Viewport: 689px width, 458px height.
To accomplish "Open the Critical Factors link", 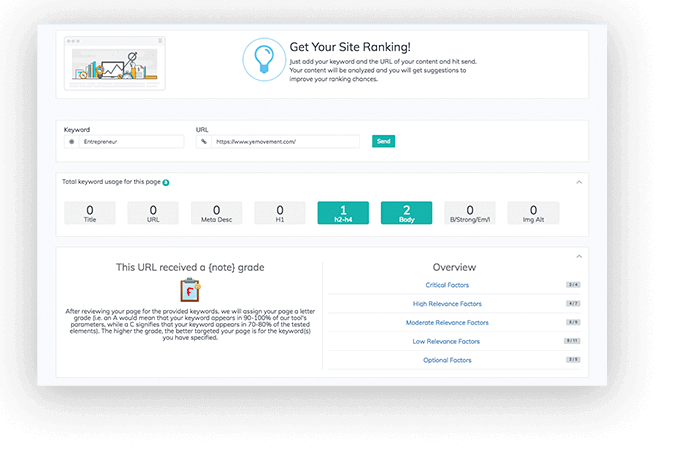I will pyautogui.click(x=447, y=285).
